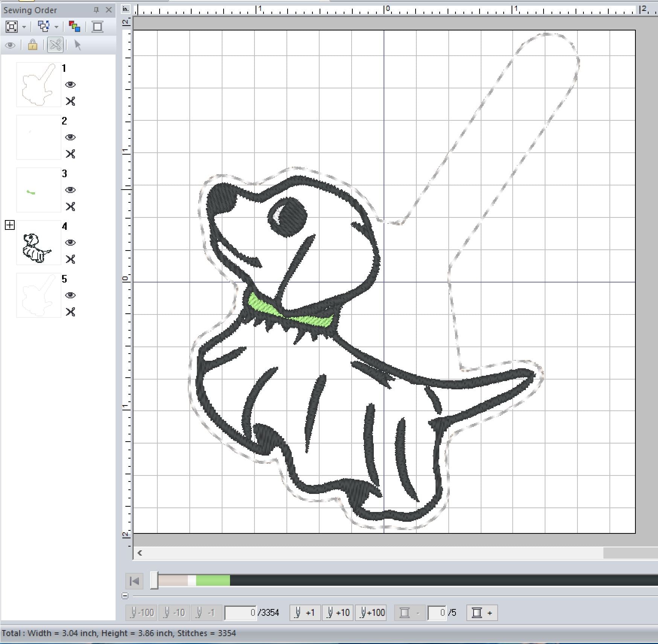Click the arrow pointer select icon
Viewport: 658px width, 644px height.
click(x=78, y=45)
